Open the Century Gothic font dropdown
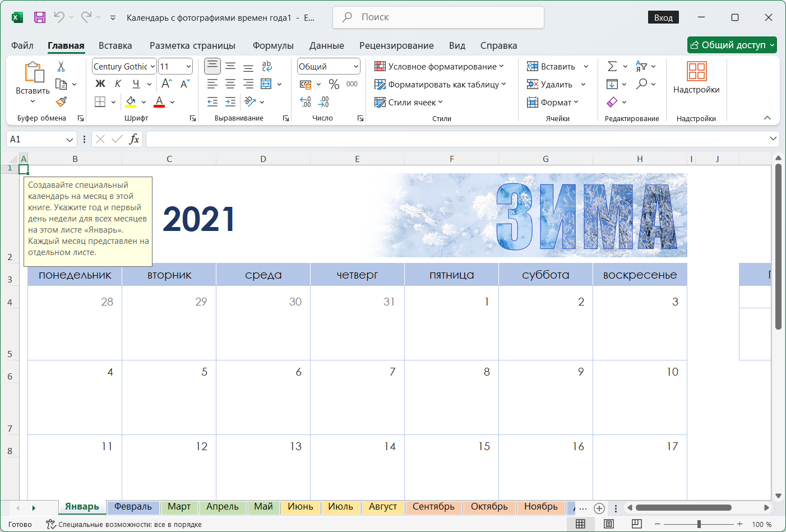The width and height of the screenshot is (786, 532). coord(152,66)
